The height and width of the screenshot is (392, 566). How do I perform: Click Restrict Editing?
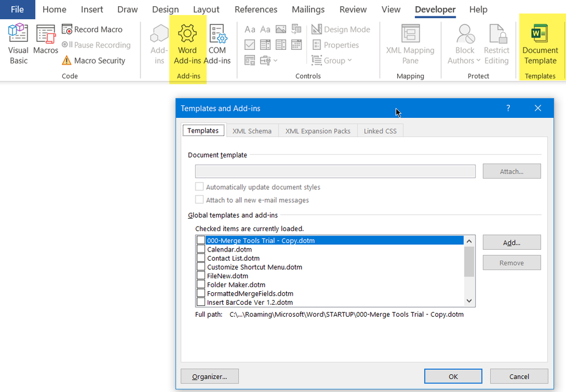pos(497,44)
